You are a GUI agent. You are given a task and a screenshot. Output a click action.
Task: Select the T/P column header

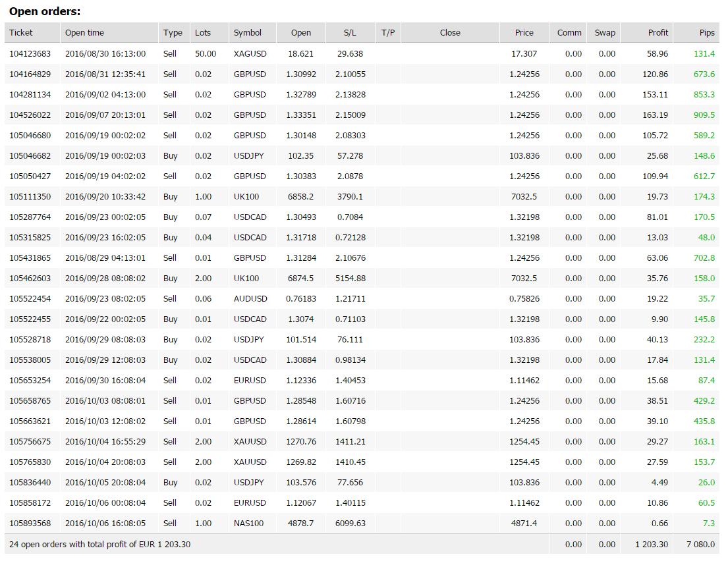coord(388,33)
